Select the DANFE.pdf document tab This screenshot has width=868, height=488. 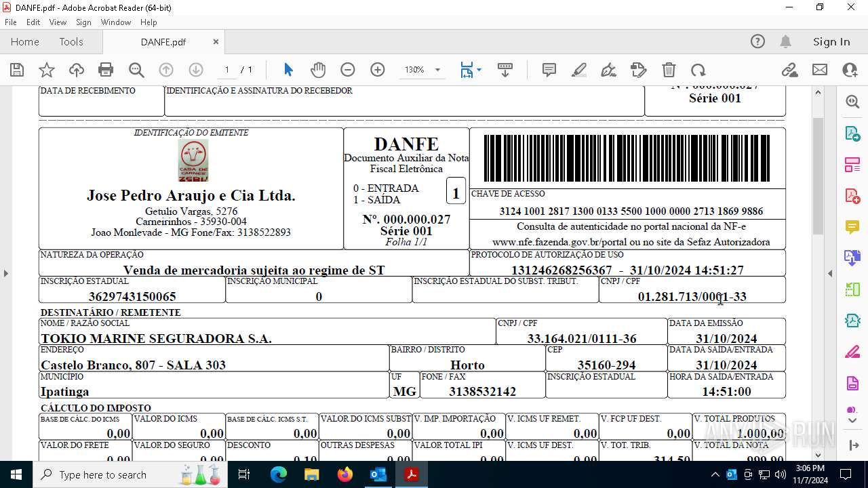[163, 41]
